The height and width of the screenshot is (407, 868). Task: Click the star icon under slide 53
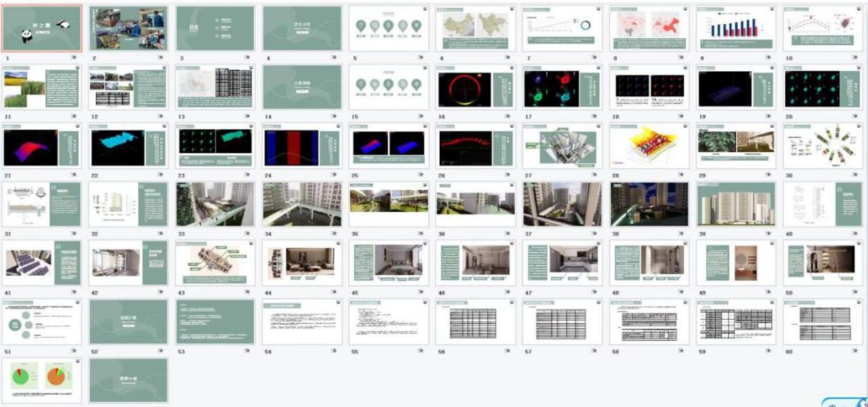coord(248,351)
